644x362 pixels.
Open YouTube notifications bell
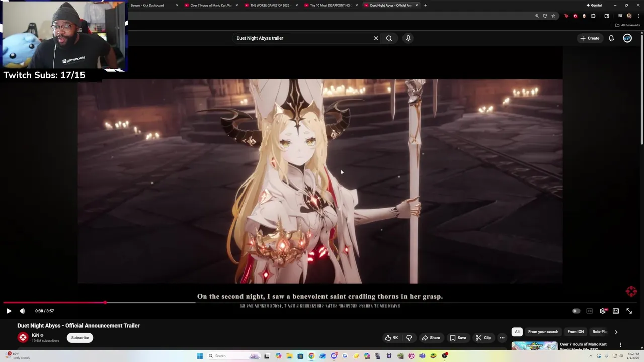click(611, 38)
